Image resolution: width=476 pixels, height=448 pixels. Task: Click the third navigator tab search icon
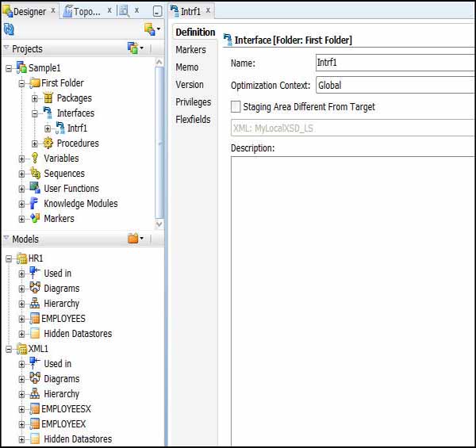click(x=125, y=12)
